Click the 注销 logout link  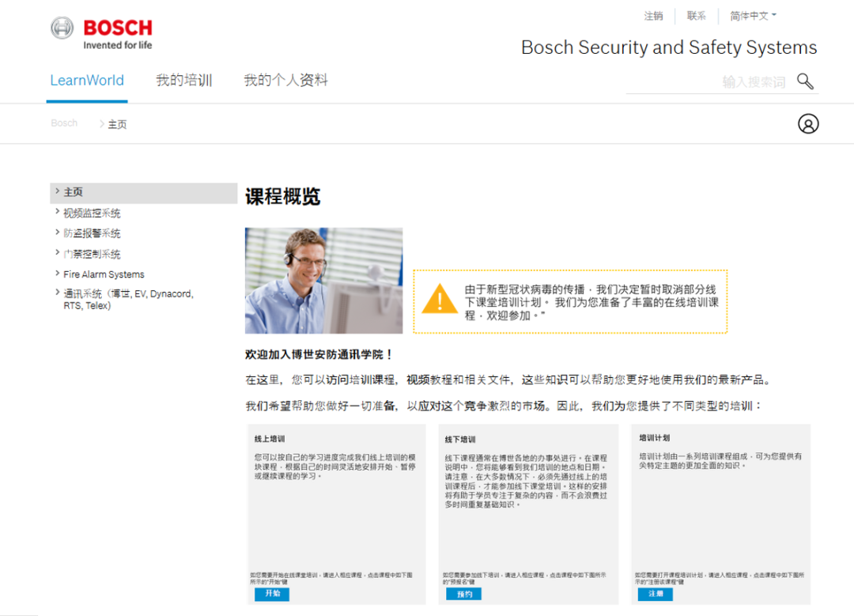click(x=654, y=16)
